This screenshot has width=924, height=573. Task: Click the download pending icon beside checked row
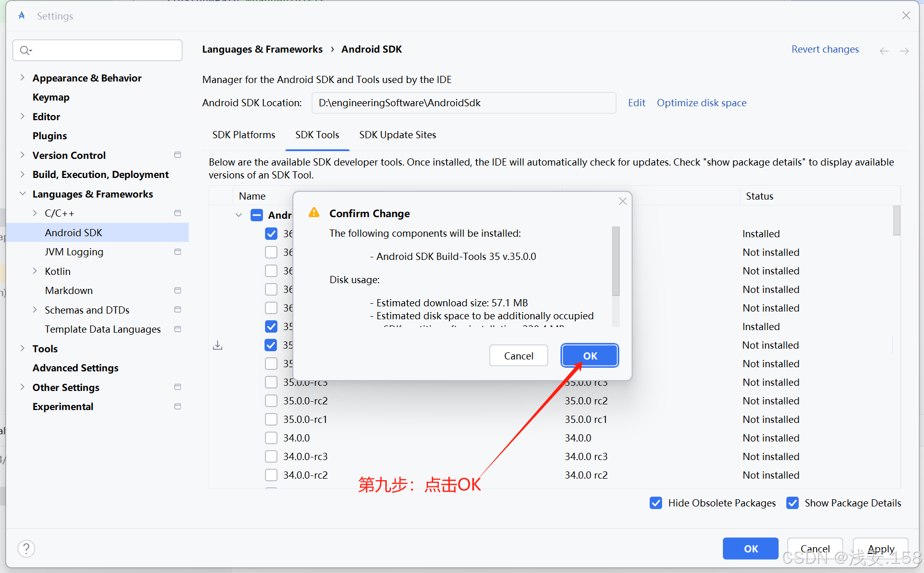click(218, 345)
